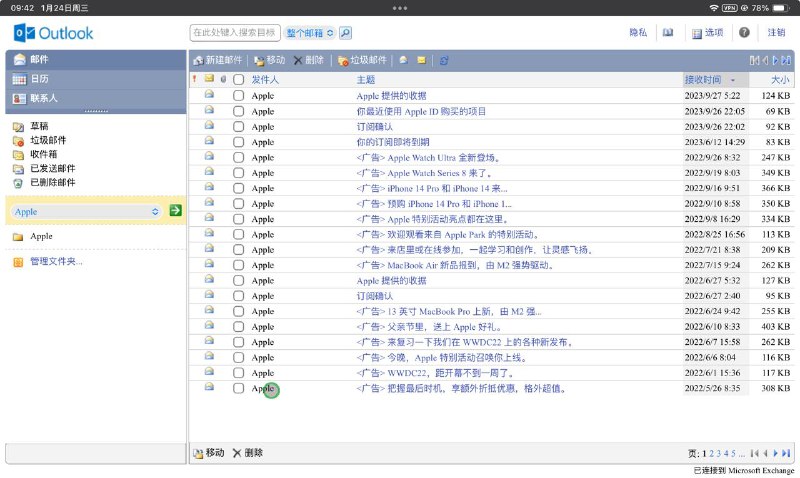
Task: Open email 把握最后时机 享额外折抵优惠
Action: coord(461,388)
